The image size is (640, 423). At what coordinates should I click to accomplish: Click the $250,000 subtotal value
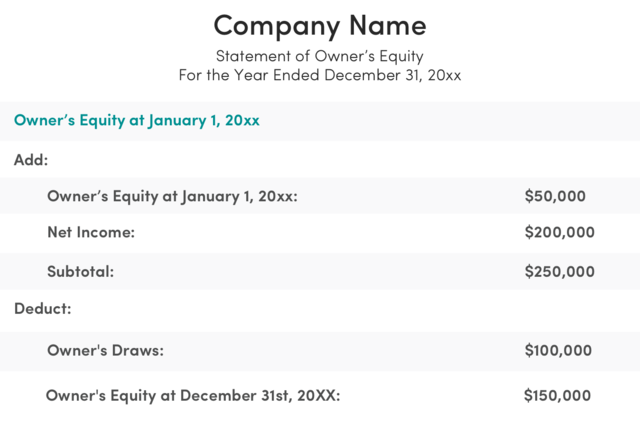click(560, 272)
